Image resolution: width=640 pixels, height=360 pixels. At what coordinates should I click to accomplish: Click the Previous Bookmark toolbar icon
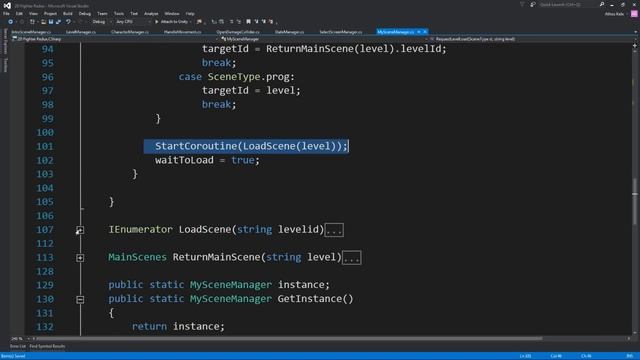point(256,22)
